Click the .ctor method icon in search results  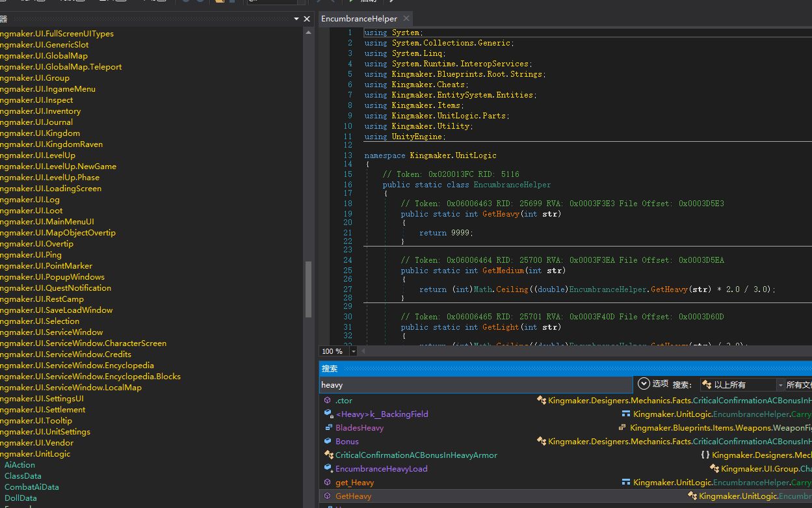(327, 401)
